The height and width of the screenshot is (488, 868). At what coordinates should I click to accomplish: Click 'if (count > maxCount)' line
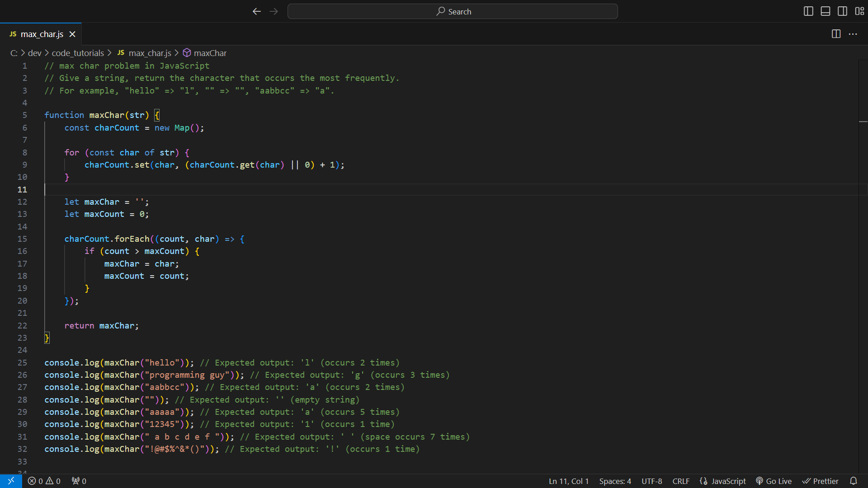click(x=142, y=251)
